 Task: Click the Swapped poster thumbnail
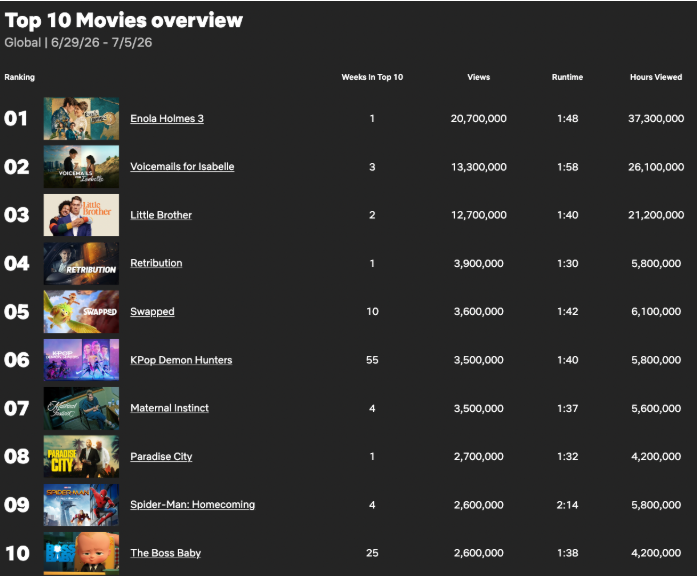pyautogui.click(x=81, y=312)
